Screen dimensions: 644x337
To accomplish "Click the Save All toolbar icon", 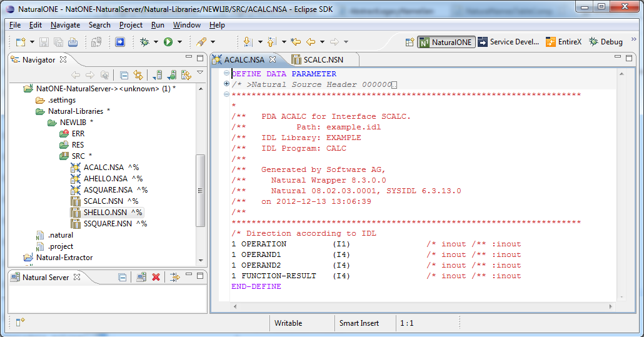I will tap(58, 42).
